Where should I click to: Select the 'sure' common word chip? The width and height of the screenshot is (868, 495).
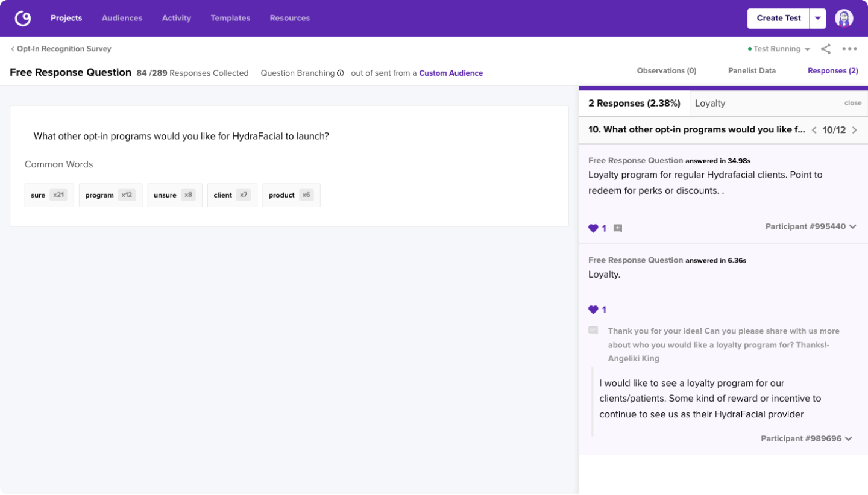(x=49, y=195)
